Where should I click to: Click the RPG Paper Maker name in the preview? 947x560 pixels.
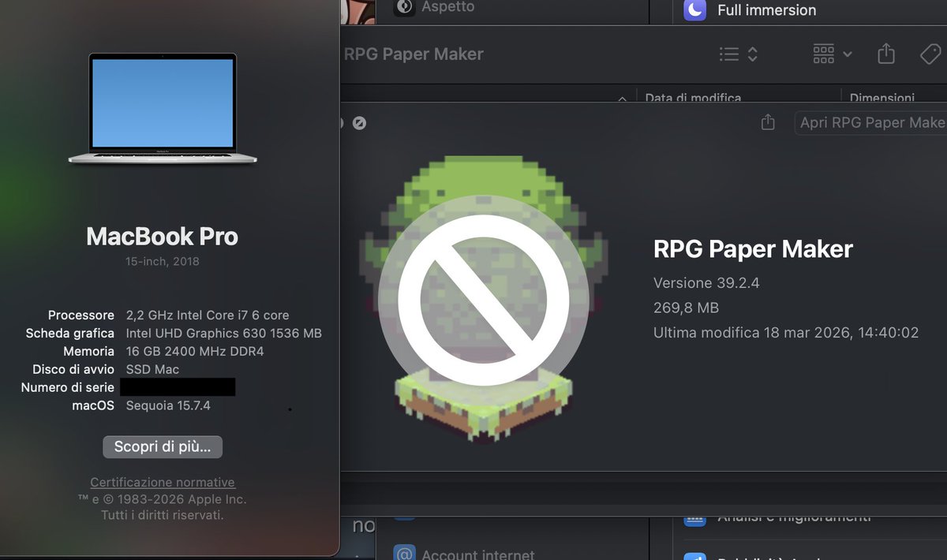pyautogui.click(x=753, y=249)
